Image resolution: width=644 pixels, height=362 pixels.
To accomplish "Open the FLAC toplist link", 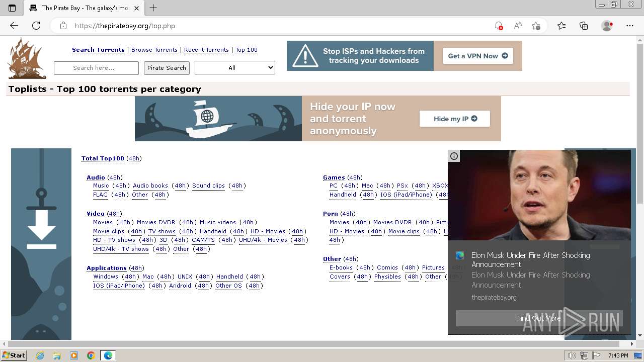I will (100, 195).
